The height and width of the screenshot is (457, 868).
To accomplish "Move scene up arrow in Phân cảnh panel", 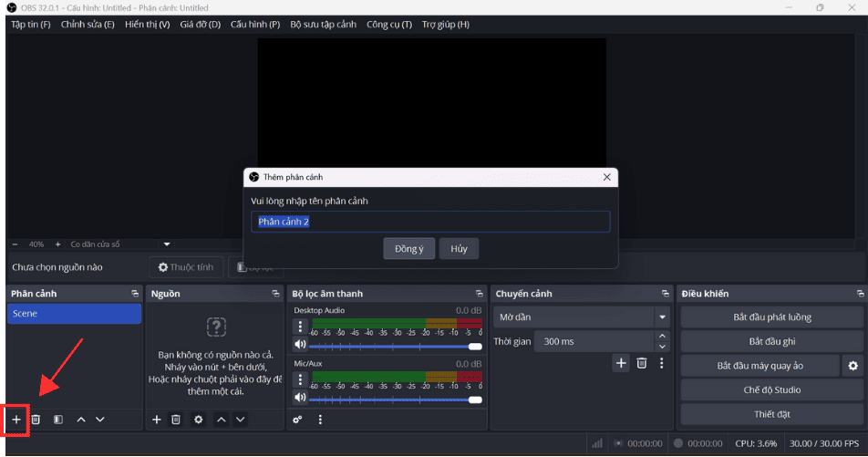I will tap(81, 420).
